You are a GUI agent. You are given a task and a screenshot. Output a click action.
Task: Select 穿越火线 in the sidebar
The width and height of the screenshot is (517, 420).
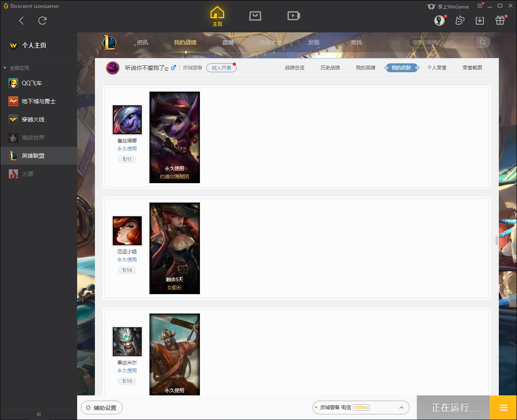point(38,119)
